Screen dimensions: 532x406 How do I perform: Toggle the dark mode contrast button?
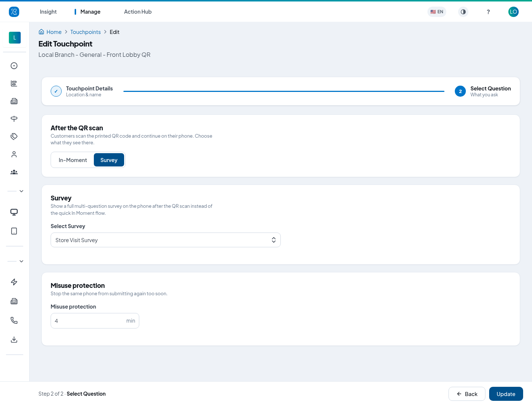463,12
